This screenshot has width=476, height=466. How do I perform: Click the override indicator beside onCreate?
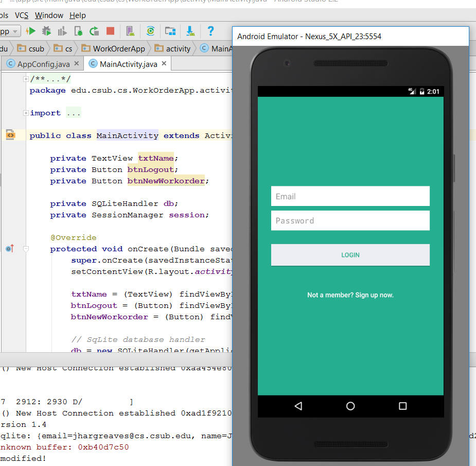(9, 248)
